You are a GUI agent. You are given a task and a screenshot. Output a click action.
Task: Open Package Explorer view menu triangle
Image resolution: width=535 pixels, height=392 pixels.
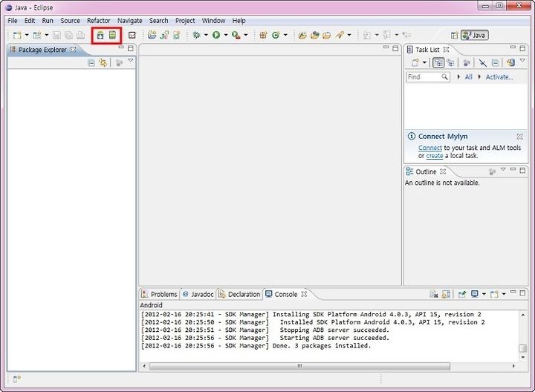[x=130, y=60]
